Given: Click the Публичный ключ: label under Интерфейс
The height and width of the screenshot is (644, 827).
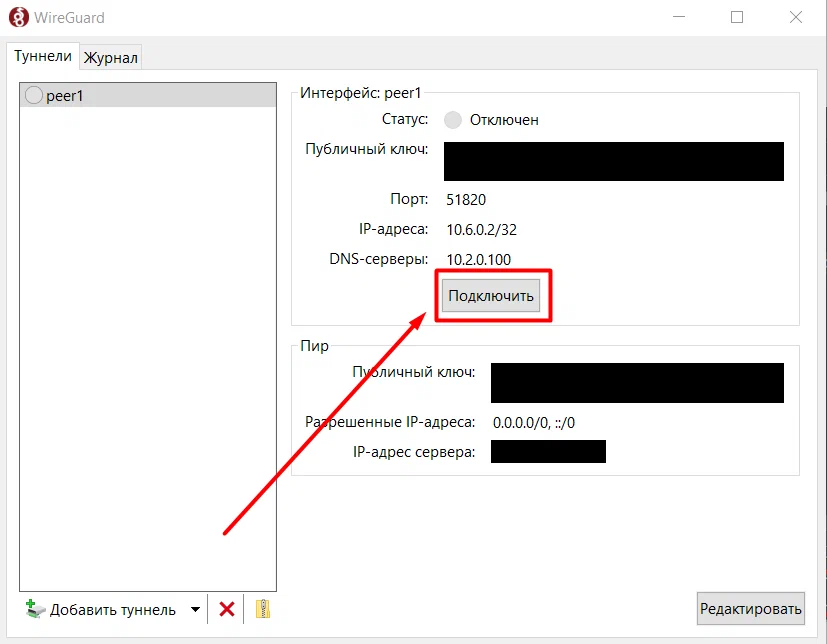Looking at the screenshot, I should tap(367, 149).
